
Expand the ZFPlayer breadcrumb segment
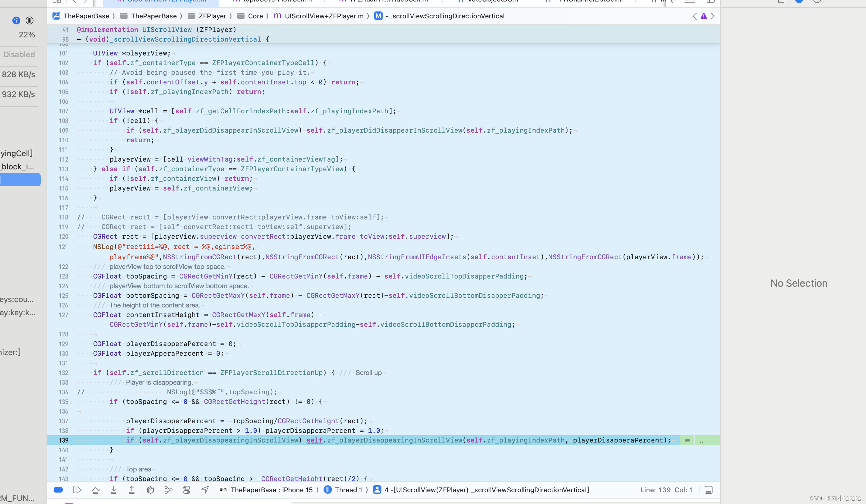click(x=213, y=16)
